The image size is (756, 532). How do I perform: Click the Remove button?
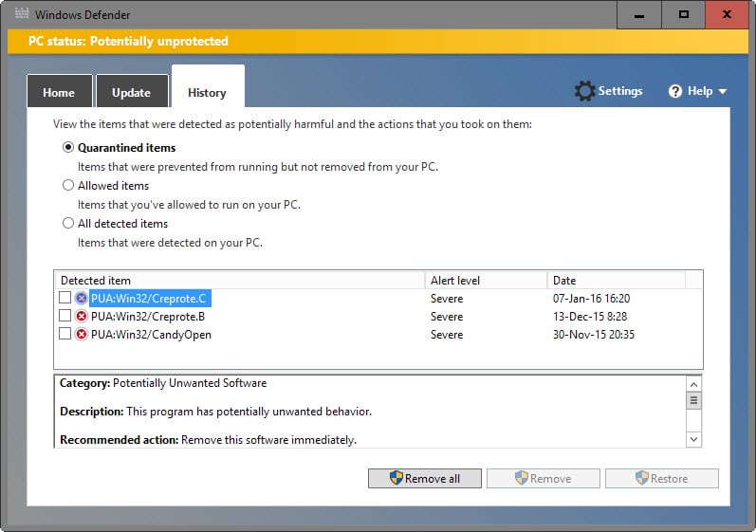pos(544,479)
